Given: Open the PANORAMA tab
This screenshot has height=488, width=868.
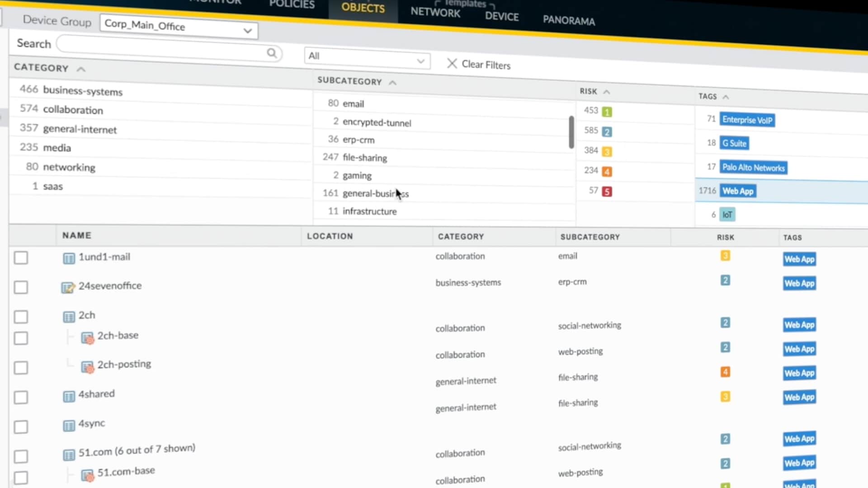Looking at the screenshot, I should (x=569, y=20).
